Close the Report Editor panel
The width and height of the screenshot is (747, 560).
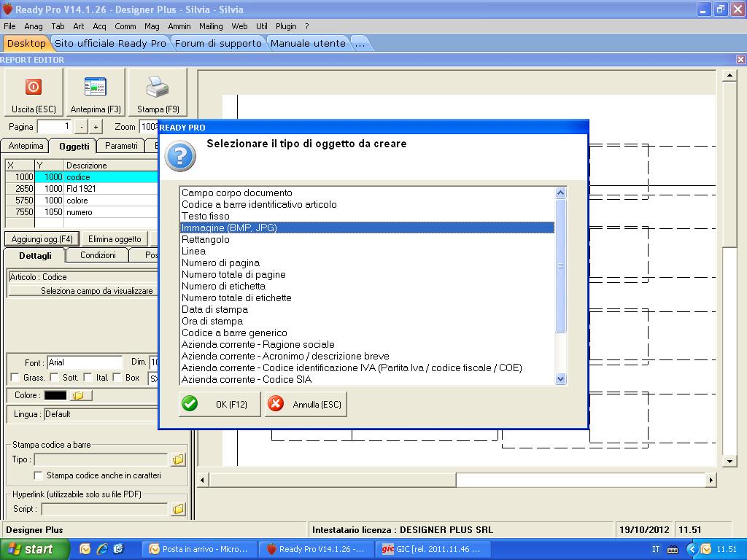tap(740, 60)
